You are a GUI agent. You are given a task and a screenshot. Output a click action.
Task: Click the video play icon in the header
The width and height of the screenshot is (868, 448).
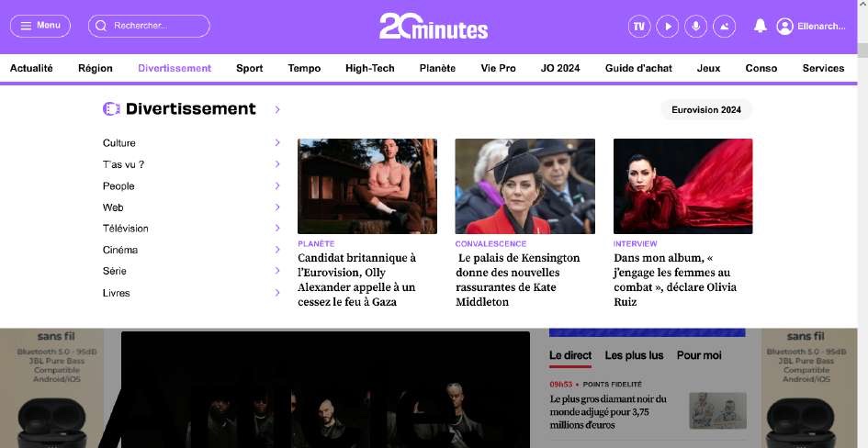coord(667,27)
